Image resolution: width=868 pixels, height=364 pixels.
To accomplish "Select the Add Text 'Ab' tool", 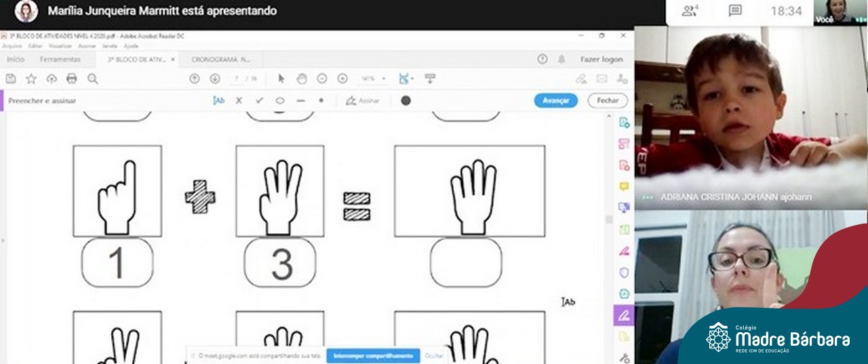I will (x=218, y=100).
